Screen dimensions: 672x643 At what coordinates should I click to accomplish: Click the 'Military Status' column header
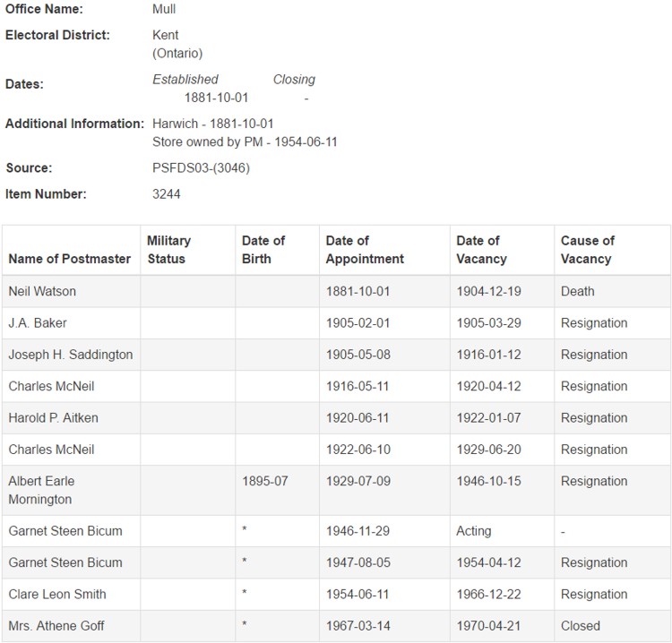click(168, 250)
